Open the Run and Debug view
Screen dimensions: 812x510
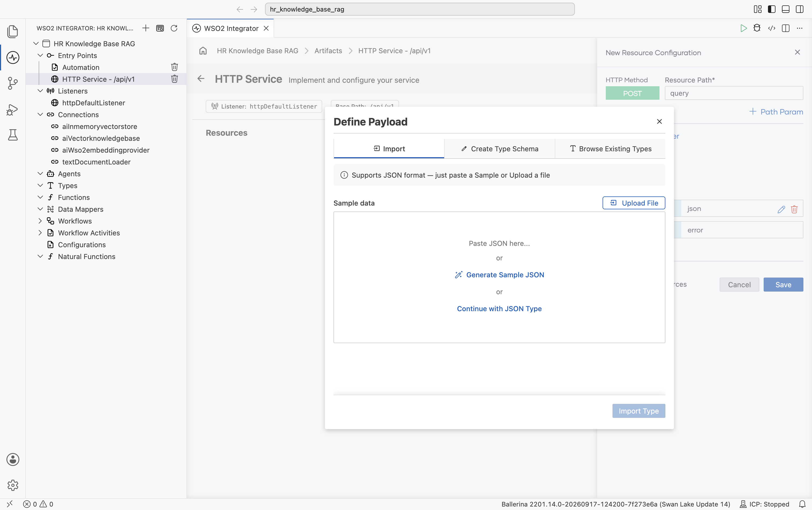(x=13, y=109)
